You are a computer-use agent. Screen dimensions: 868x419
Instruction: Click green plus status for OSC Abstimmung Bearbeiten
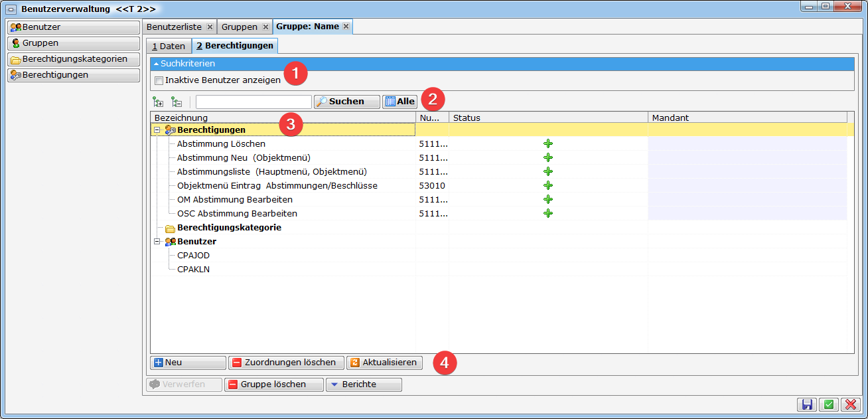click(548, 213)
